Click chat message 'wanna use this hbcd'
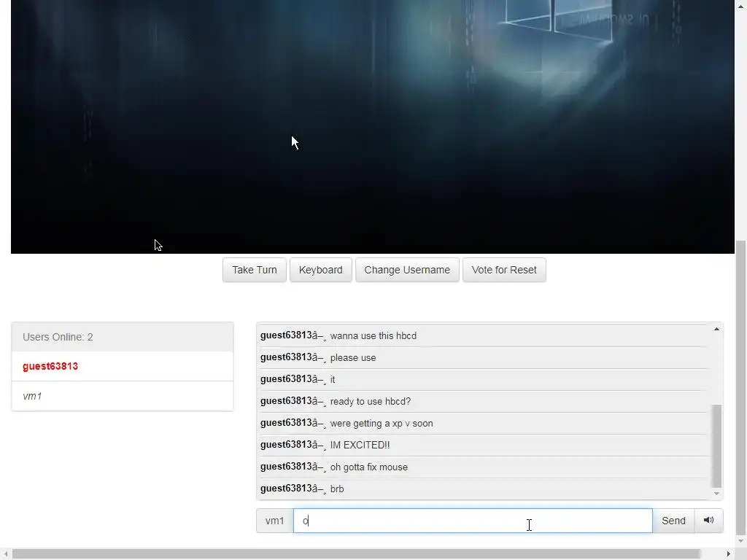The image size is (747, 560). [373, 335]
